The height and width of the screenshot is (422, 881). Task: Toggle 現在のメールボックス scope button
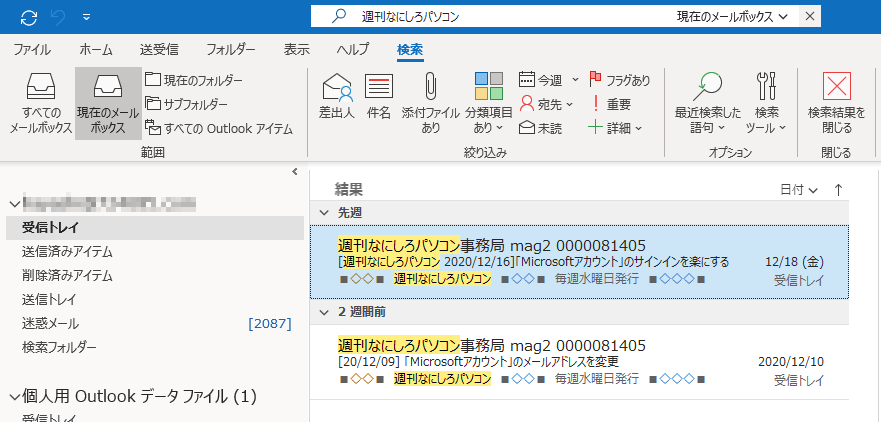(108, 104)
